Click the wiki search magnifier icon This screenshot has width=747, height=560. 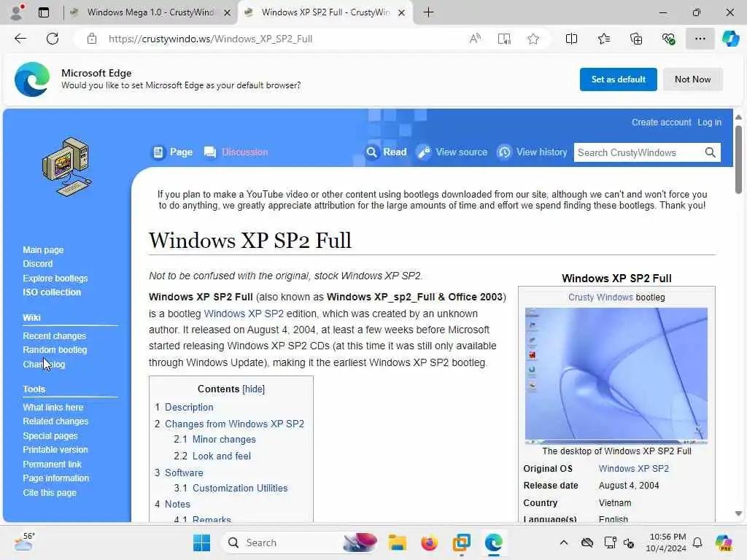click(710, 152)
